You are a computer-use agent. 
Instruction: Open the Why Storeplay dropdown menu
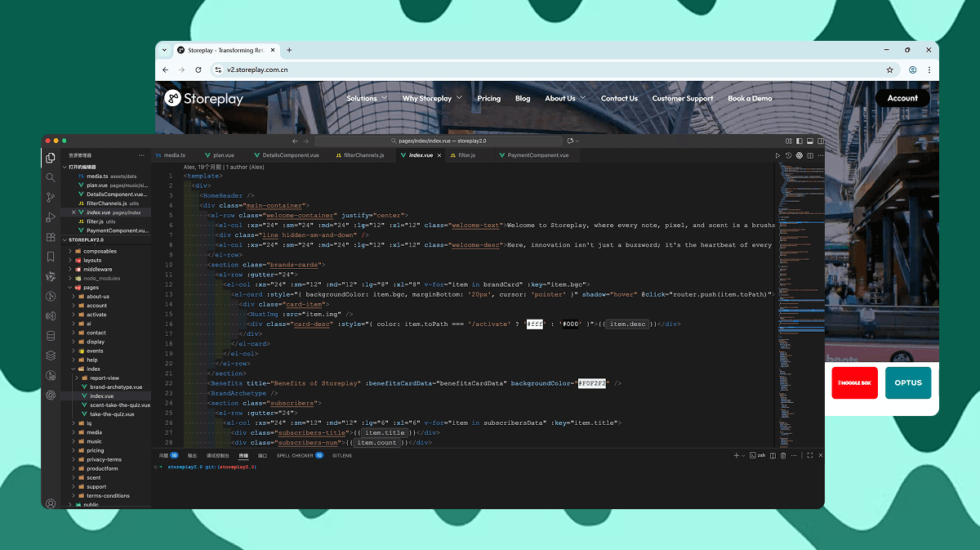coord(432,98)
